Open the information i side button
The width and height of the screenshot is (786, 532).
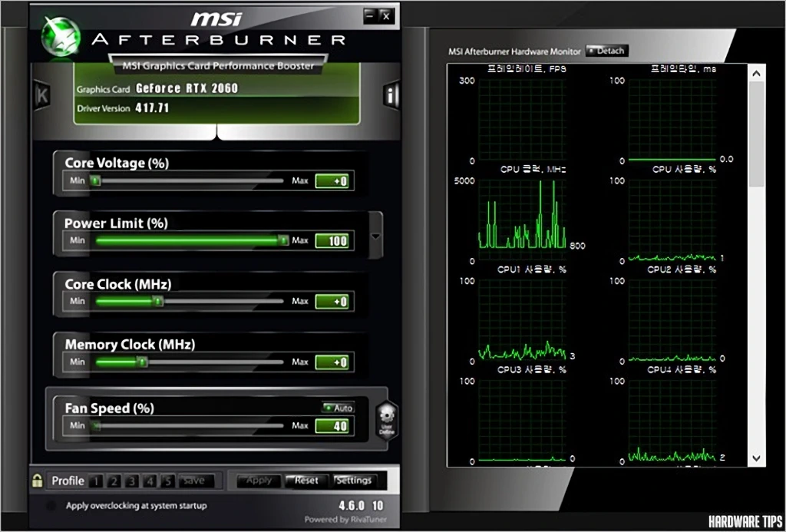pyautogui.click(x=391, y=94)
